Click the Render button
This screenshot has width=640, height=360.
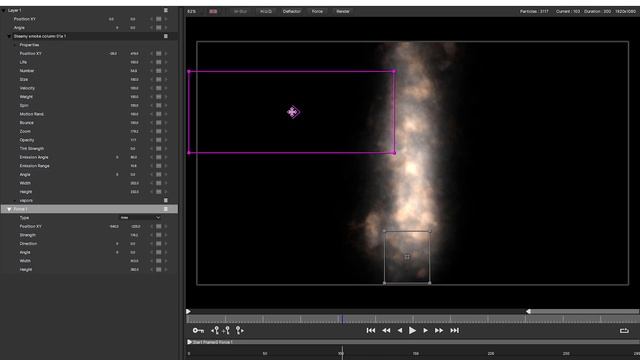tap(343, 11)
